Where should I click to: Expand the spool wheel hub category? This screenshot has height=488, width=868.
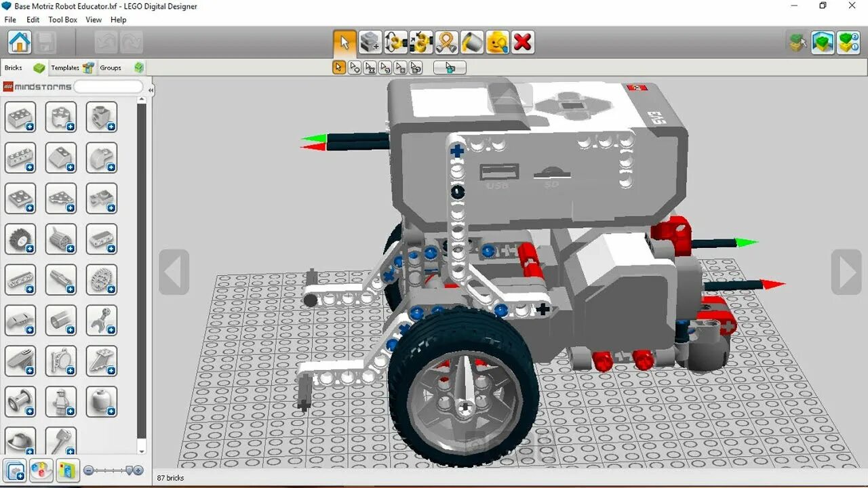tap(20, 401)
